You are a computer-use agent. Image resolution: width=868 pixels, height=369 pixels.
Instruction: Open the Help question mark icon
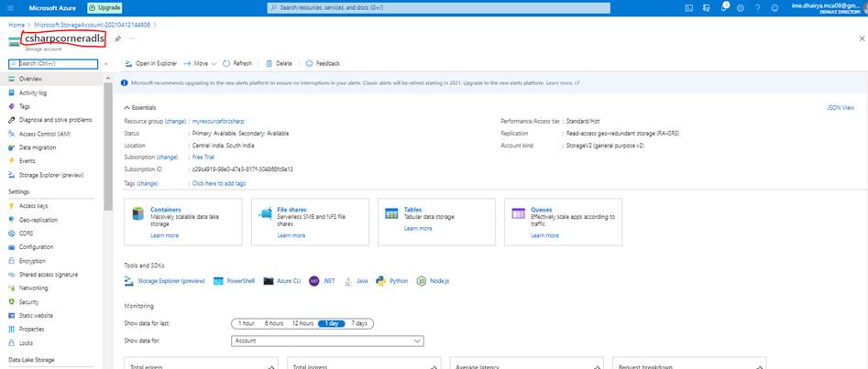click(758, 7)
